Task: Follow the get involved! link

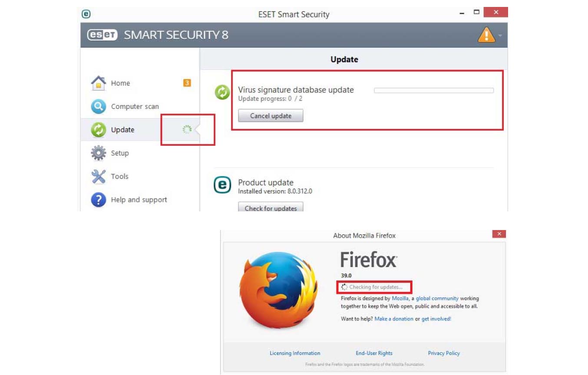Action: coord(436,319)
